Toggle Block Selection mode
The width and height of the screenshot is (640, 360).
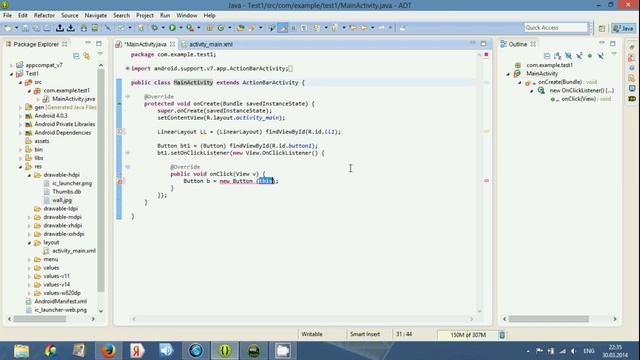click(293, 28)
